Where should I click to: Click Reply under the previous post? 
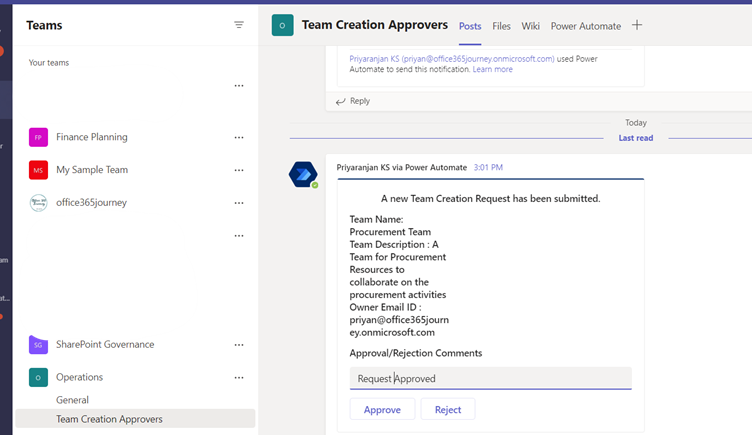[360, 101]
